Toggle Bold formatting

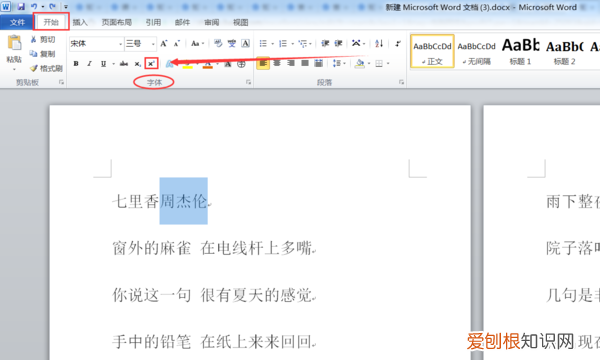[x=76, y=64]
